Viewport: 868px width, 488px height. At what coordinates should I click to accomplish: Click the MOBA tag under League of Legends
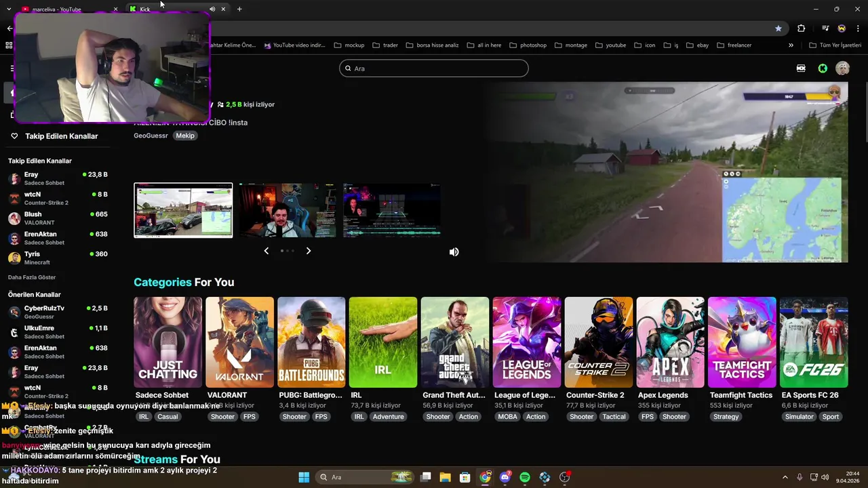pyautogui.click(x=507, y=417)
